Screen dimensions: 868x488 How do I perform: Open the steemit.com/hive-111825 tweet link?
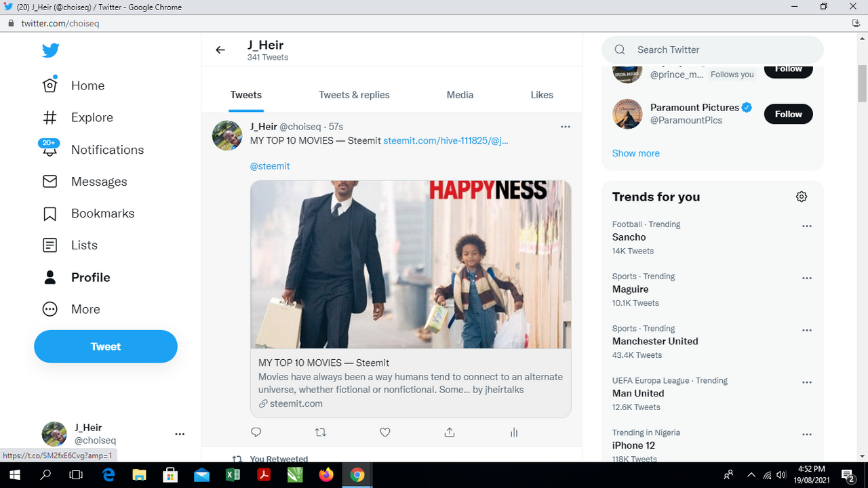click(446, 140)
